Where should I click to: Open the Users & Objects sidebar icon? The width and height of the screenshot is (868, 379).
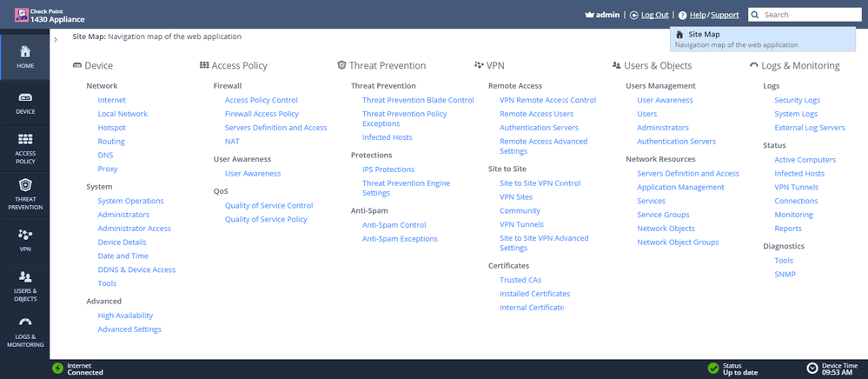tap(25, 276)
